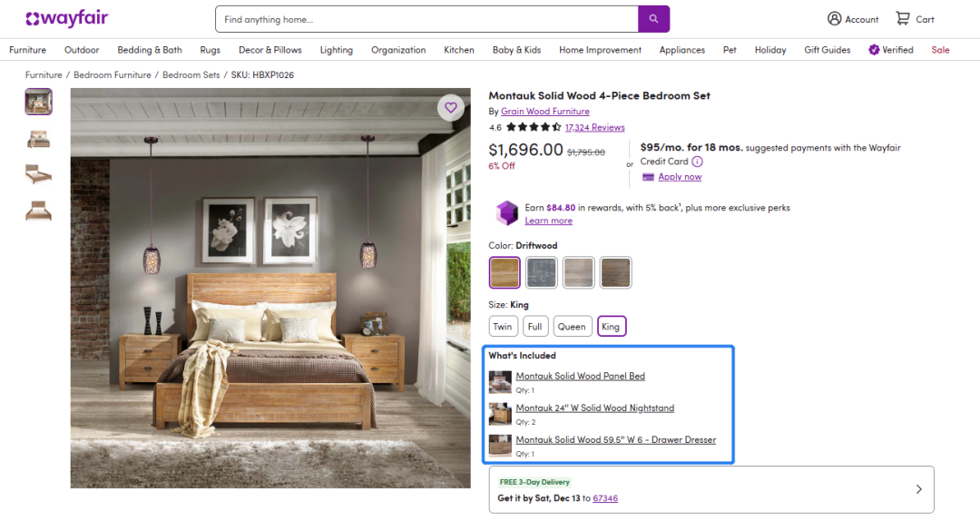The width and height of the screenshot is (980, 521).
Task: Open the Lighting menu
Action: pos(337,50)
